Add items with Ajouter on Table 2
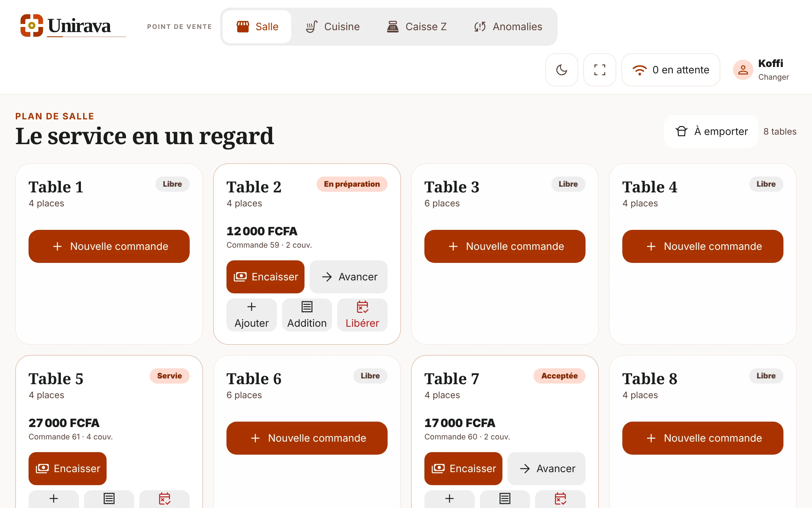This screenshot has height=508, width=812. click(x=251, y=315)
